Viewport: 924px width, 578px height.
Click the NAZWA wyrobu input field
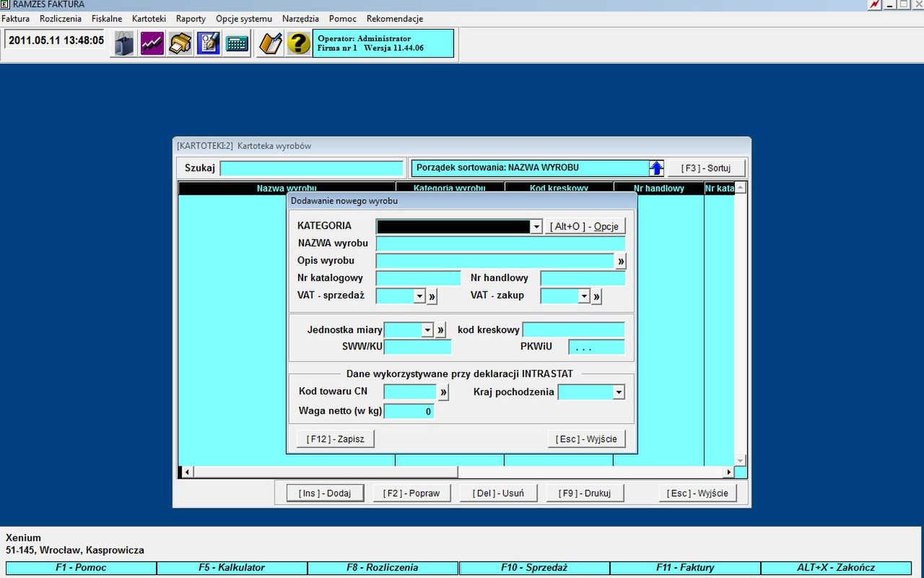pos(501,243)
